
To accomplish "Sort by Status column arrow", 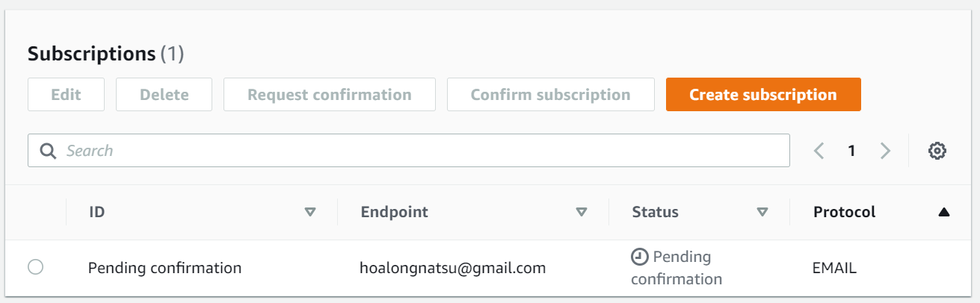I will coord(762,213).
